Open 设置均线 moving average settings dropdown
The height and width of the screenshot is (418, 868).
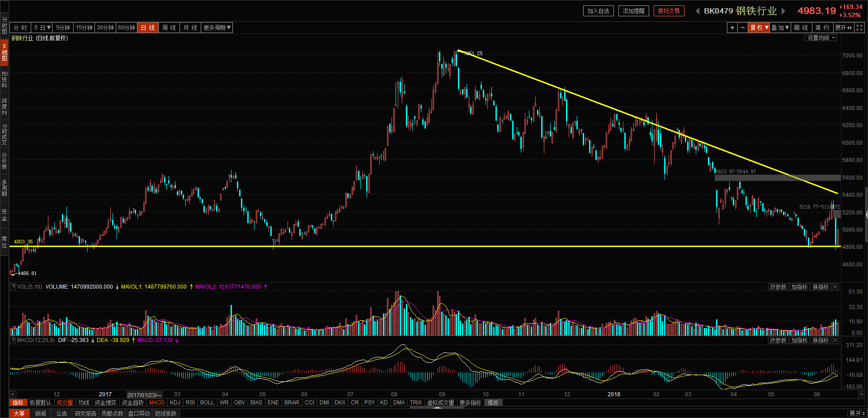coord(821,38)
